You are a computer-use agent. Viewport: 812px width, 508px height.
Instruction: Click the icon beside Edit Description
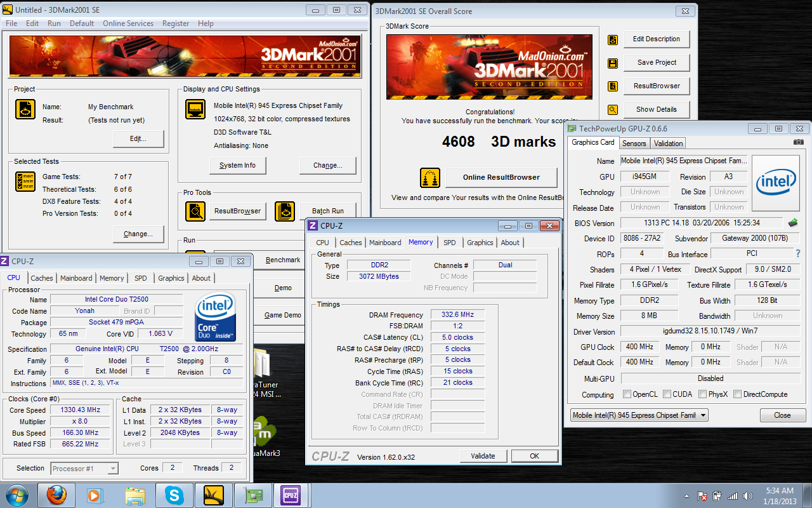tap(612, 39)
